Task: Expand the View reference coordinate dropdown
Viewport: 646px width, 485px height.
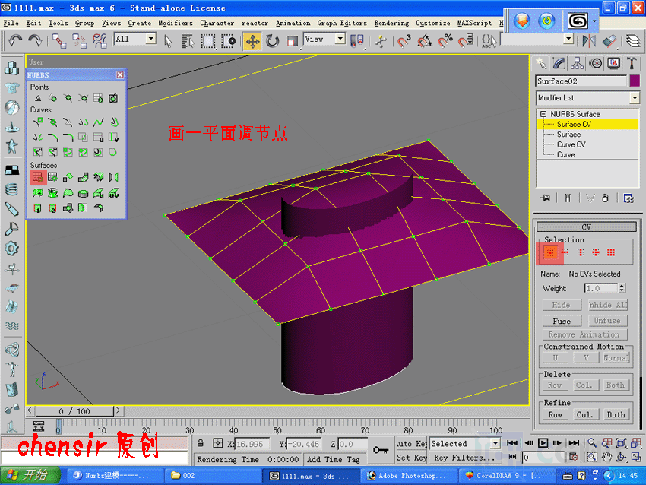Action: [340, 39]
